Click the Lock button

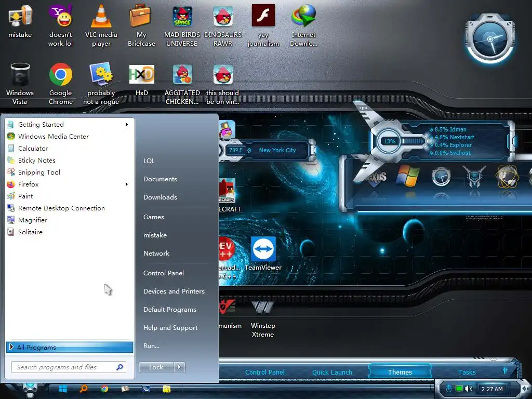point(156,367)
